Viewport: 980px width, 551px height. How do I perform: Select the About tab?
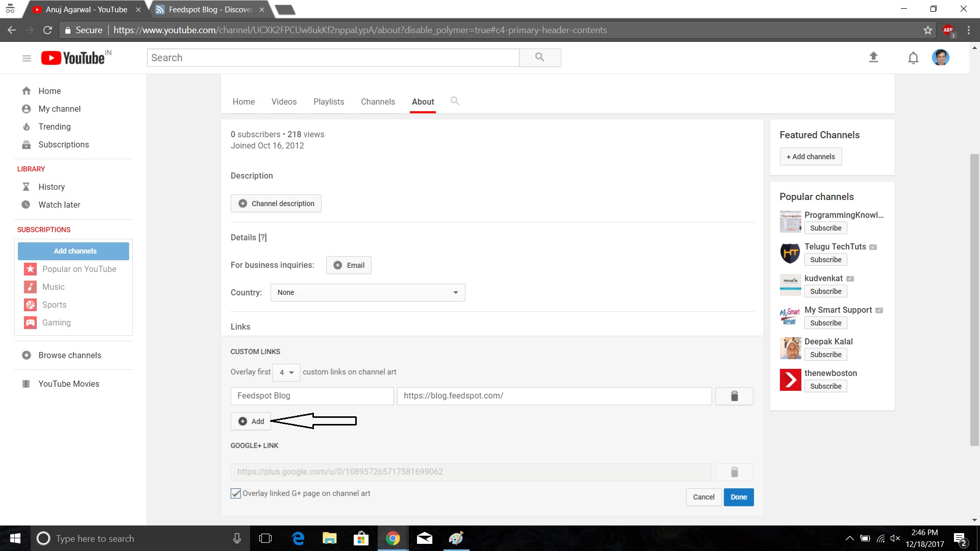(x=423, y=102)
